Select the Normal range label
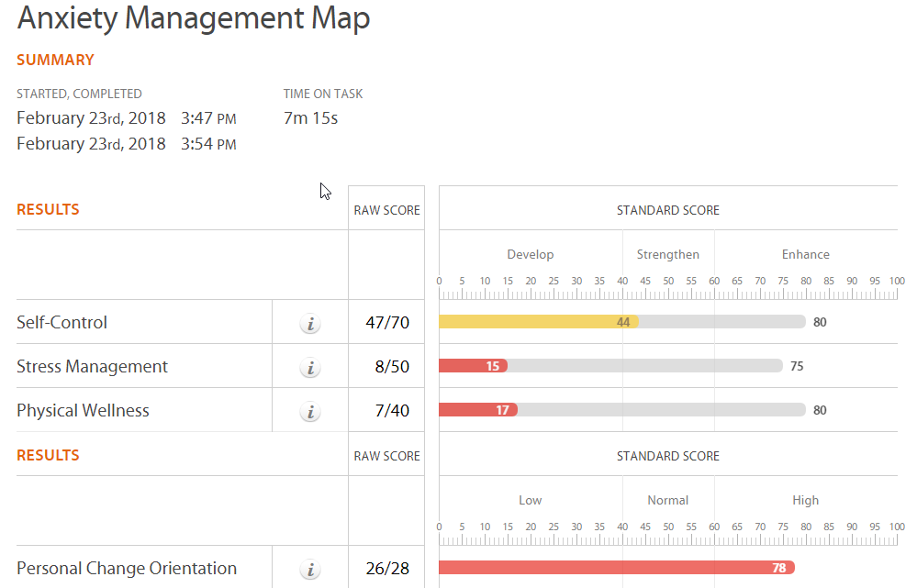917x588 pixels. pyautogui.click(x=667, y=500)
